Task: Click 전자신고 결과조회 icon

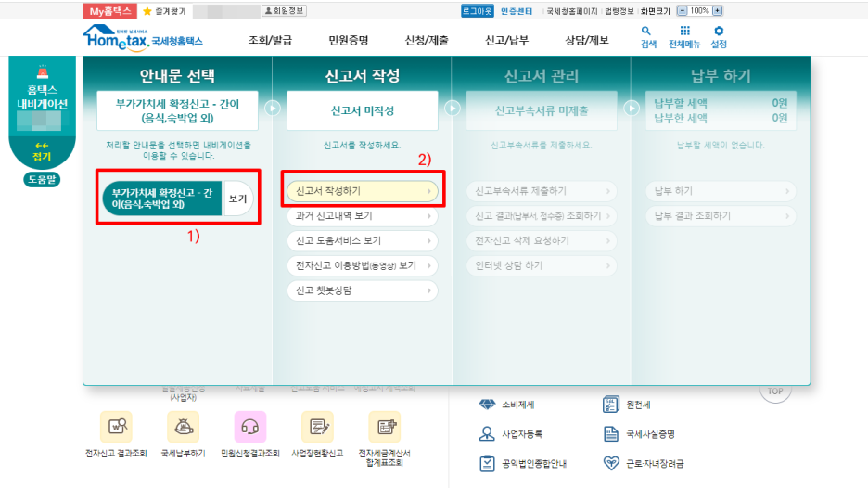Action: [x=116, y=427]
